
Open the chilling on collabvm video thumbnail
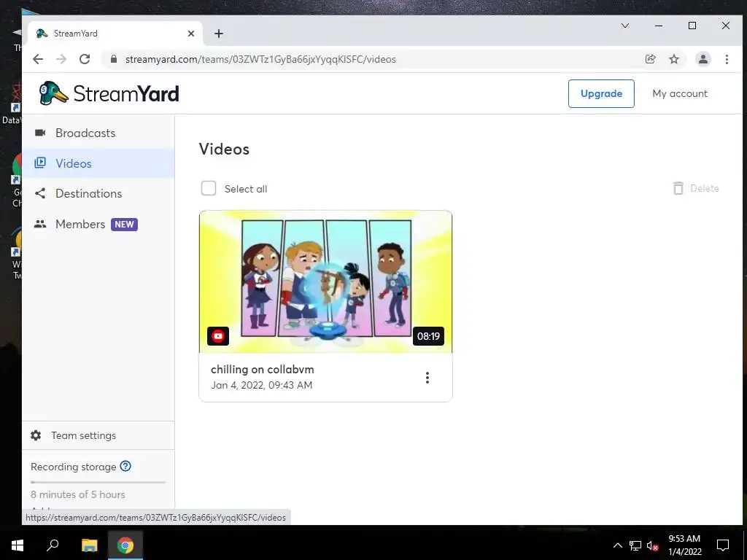tap(325, 281)
